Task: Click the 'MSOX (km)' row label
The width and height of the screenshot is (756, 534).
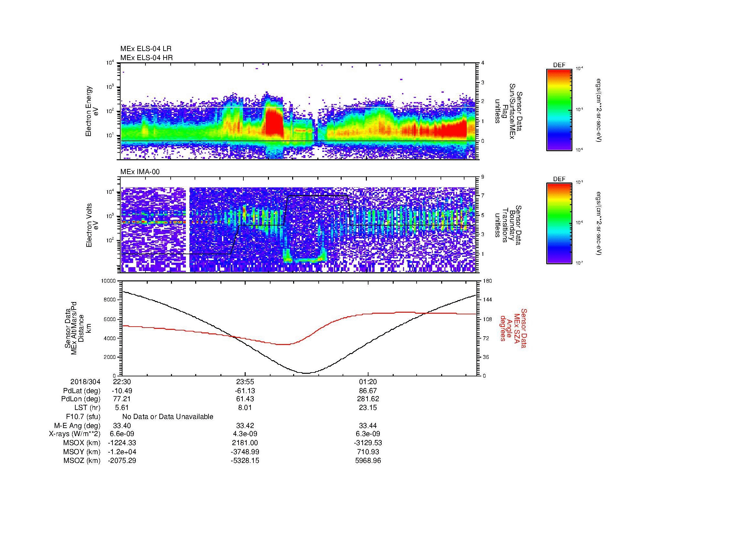Action: pos(82,443)
